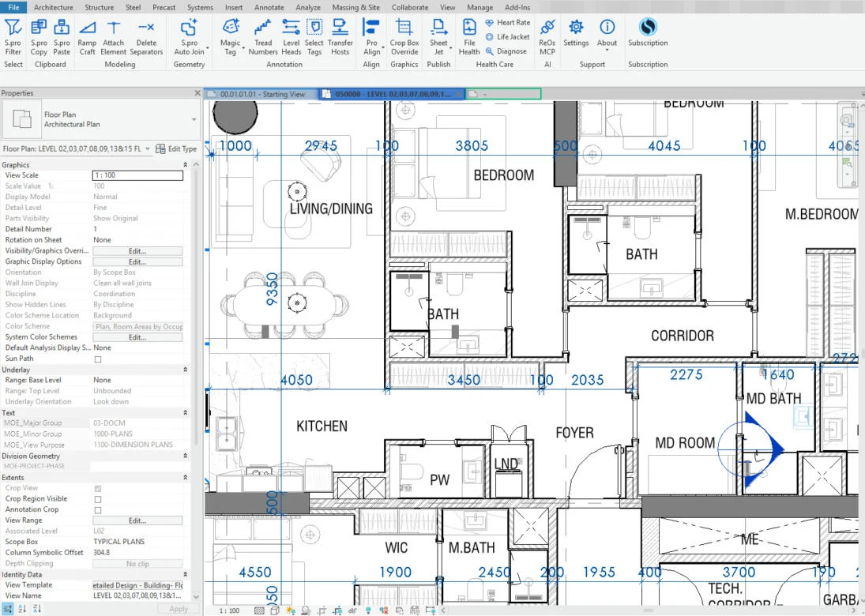Open the Architecture ribbon tab
The height and width of the screenshot is (616, 865).
tap(54, 7)
